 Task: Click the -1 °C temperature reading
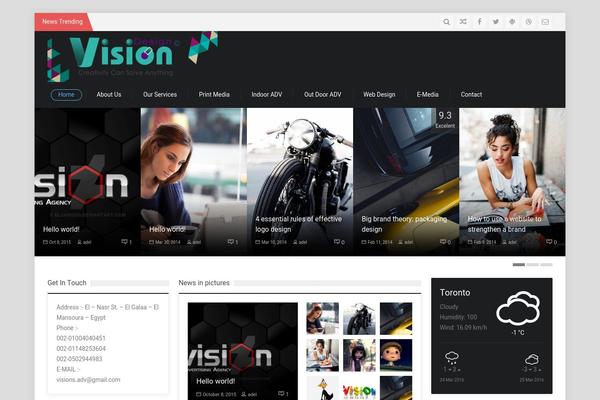[518, 333]
